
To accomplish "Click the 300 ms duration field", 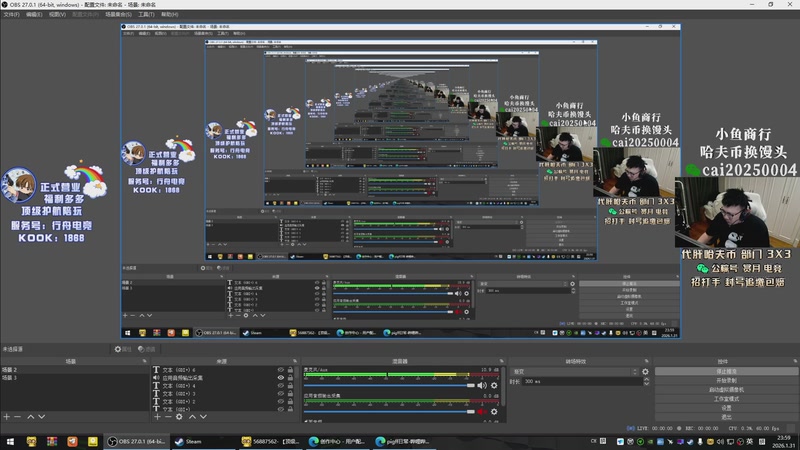I will (583, 382).
